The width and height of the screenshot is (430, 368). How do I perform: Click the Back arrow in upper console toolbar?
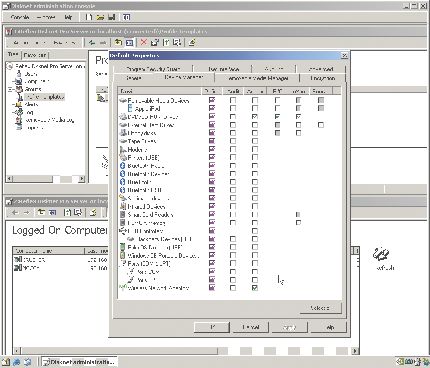pos(92,43)
